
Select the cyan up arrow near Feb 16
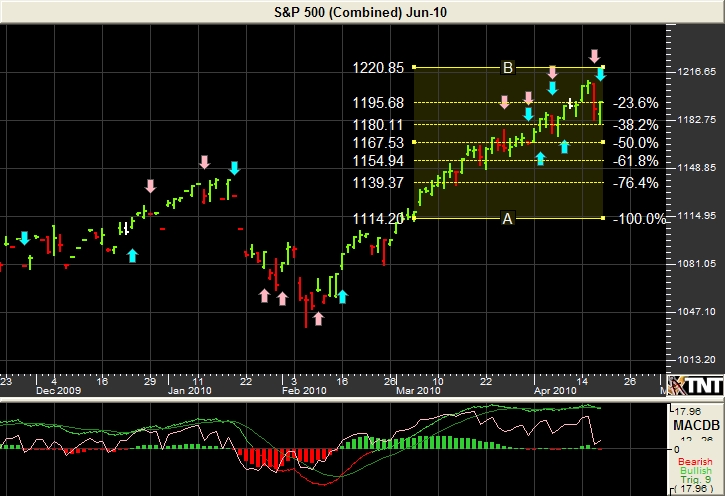(x=342, y=296)
